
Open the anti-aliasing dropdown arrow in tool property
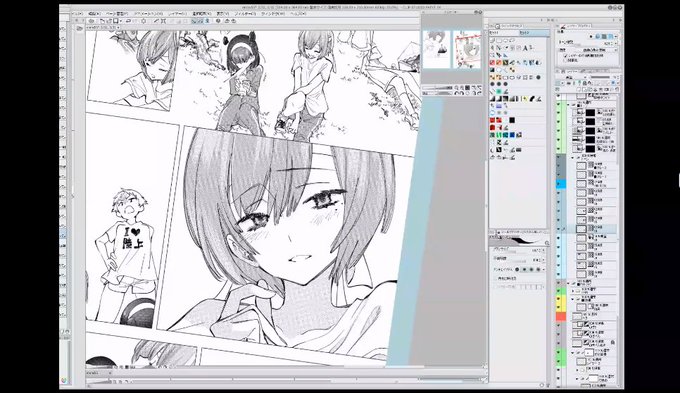tap(543, 269)
